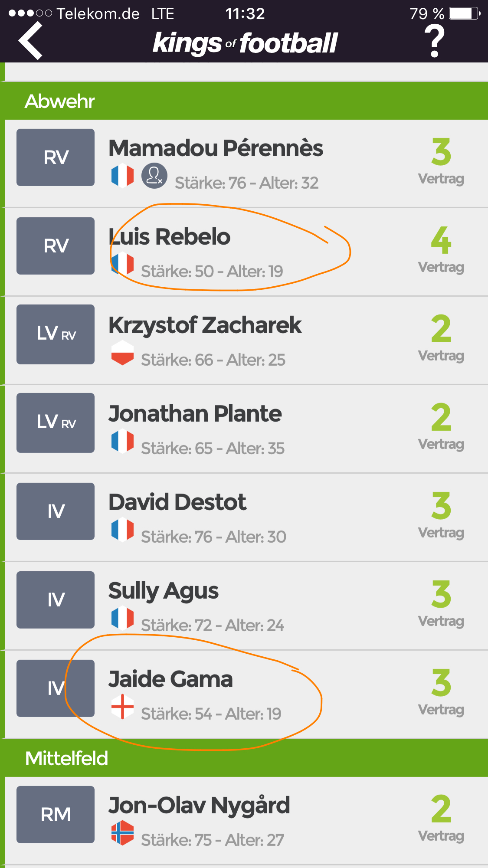Open Krzystof Zacharek player row
This screenshot has height=868, width=488.
click(x=246, y=341)
